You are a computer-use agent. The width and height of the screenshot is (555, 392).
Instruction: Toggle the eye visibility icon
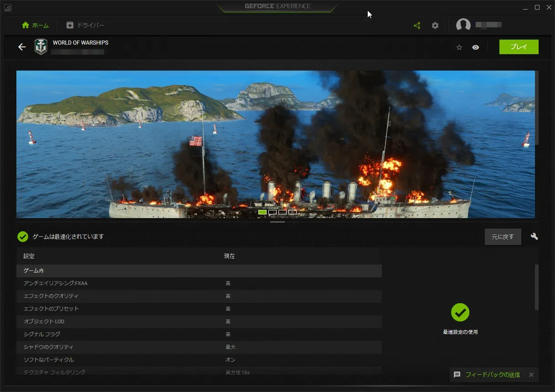coord(476,47)
